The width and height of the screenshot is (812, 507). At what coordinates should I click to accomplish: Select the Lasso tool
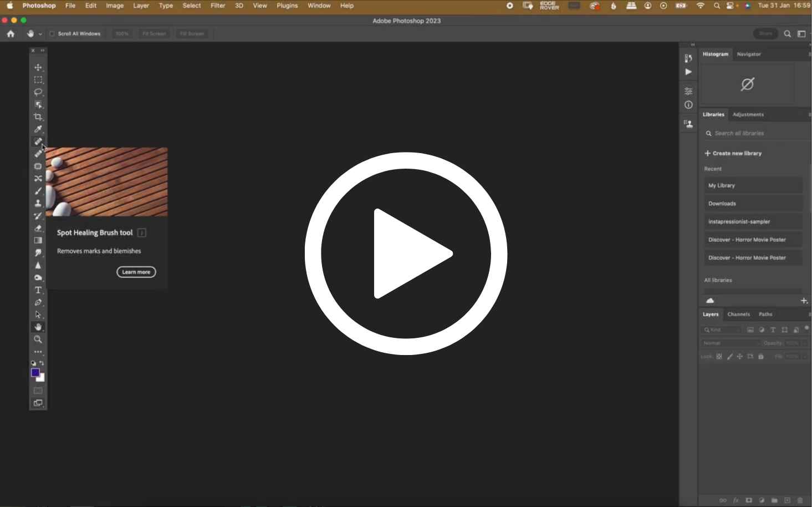(38, 92)
